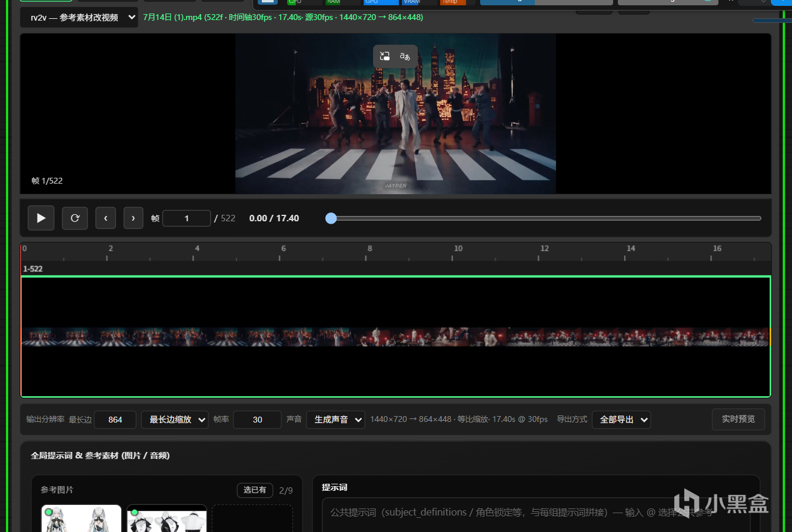Click into the 提示词 prompt text area
The width and height of the screenshot is (792, 532).
pos(537,515)
